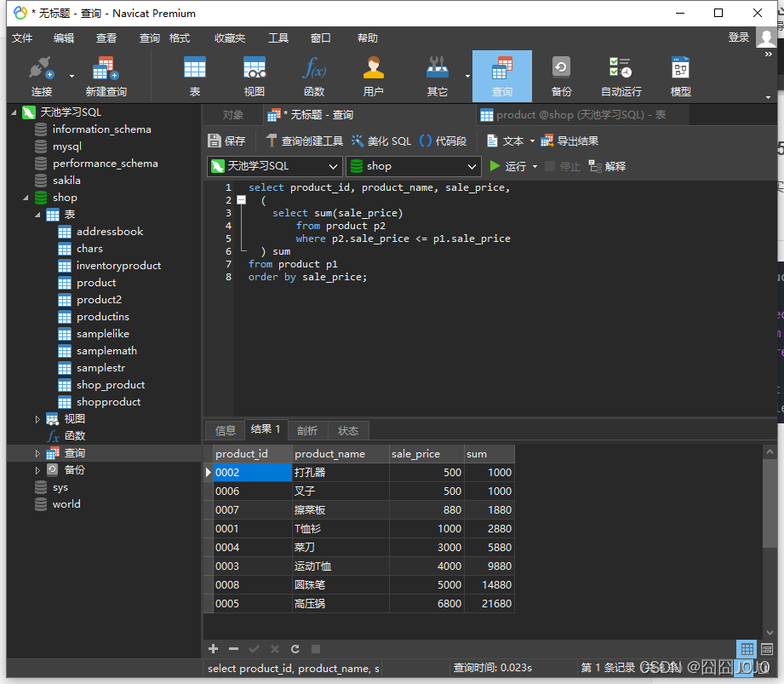Collapse the shop database node
The width and height of the screenshot is (784, 684).
click(x=26, y=198)
